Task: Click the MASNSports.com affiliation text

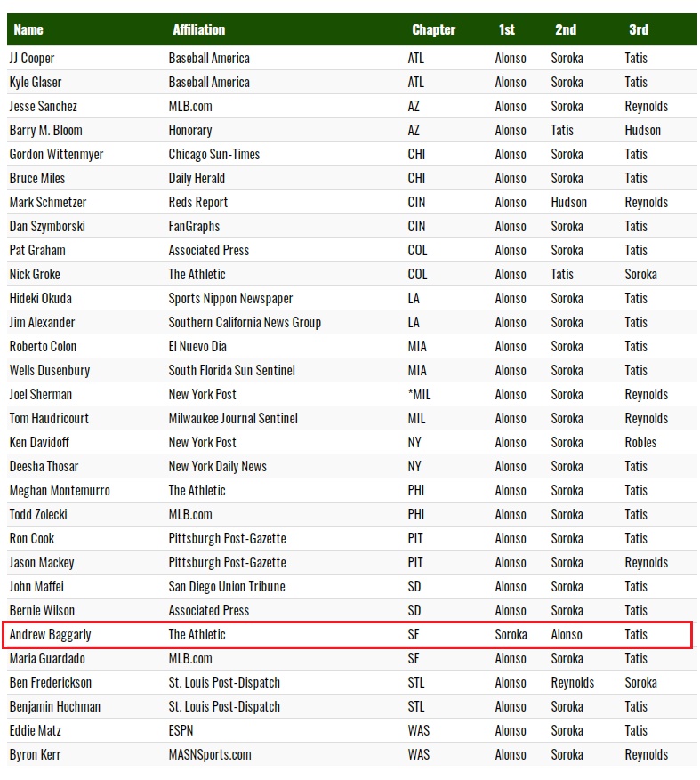Action: (210, 754)
